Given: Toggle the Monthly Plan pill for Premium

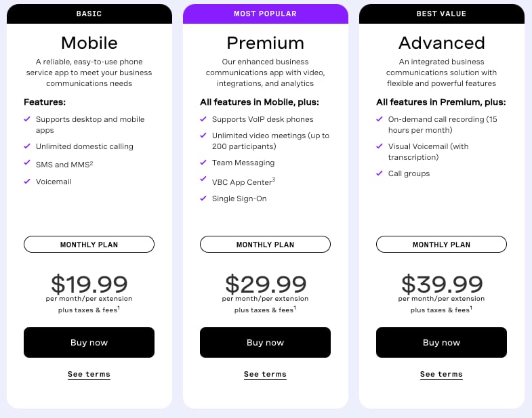Looking at the screenshot, I should pos(265,245).
